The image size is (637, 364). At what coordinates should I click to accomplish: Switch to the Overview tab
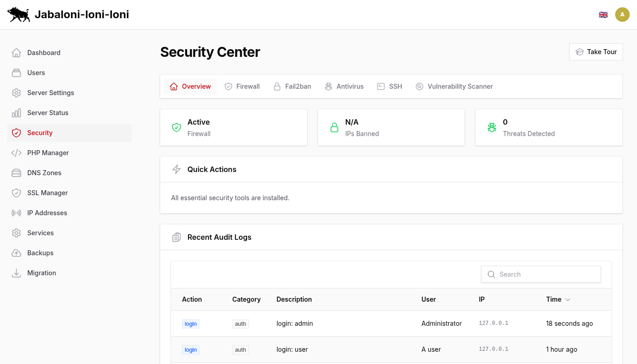coord(191,86)
